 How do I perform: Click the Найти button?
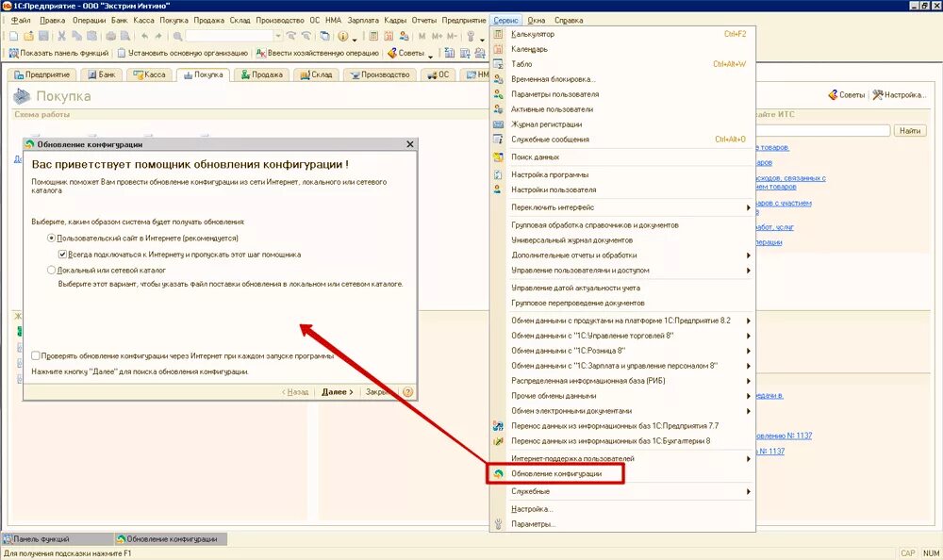tap(911, 130)
